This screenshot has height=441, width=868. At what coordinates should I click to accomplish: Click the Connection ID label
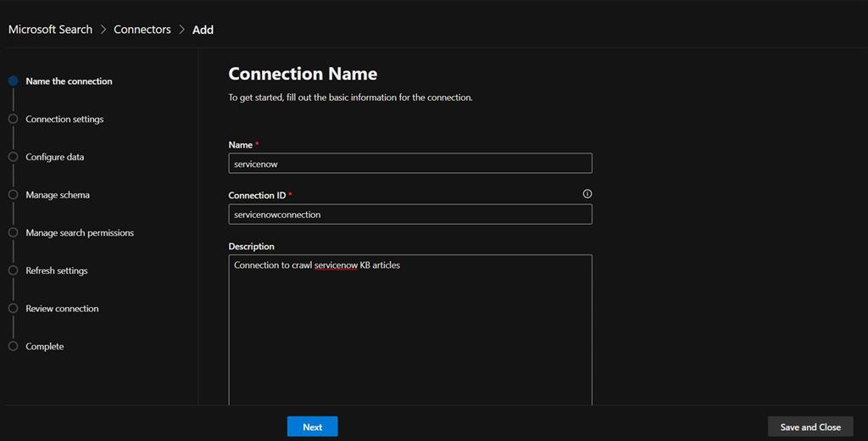click(x=257, y=196)
